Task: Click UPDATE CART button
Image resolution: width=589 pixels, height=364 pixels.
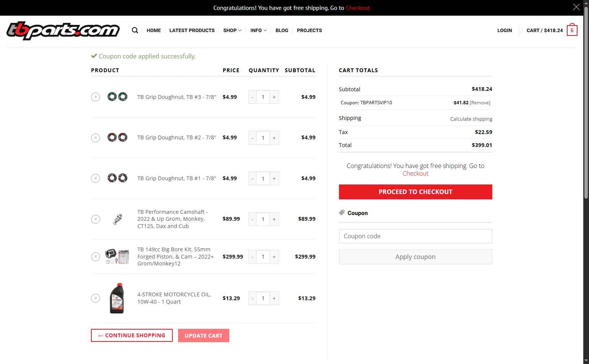Action: [204, 335]
